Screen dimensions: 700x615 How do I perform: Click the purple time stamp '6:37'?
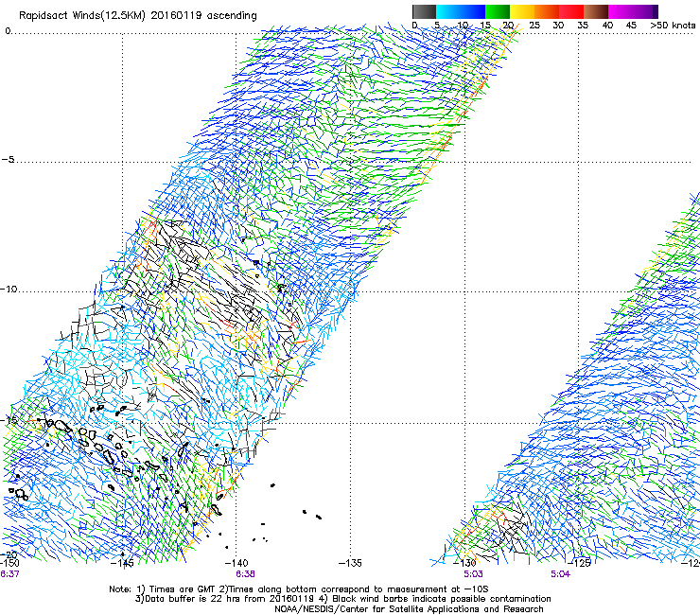tap(9, 574)
